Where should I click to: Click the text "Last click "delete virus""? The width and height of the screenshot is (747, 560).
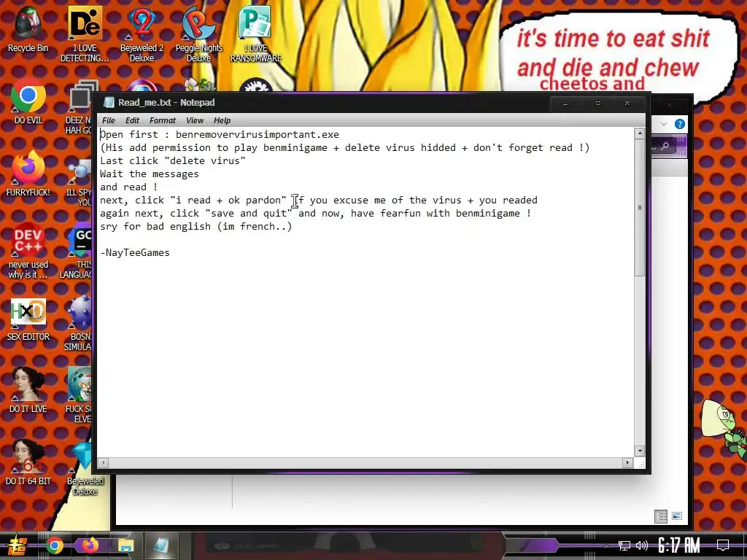(x=173, y=161)
